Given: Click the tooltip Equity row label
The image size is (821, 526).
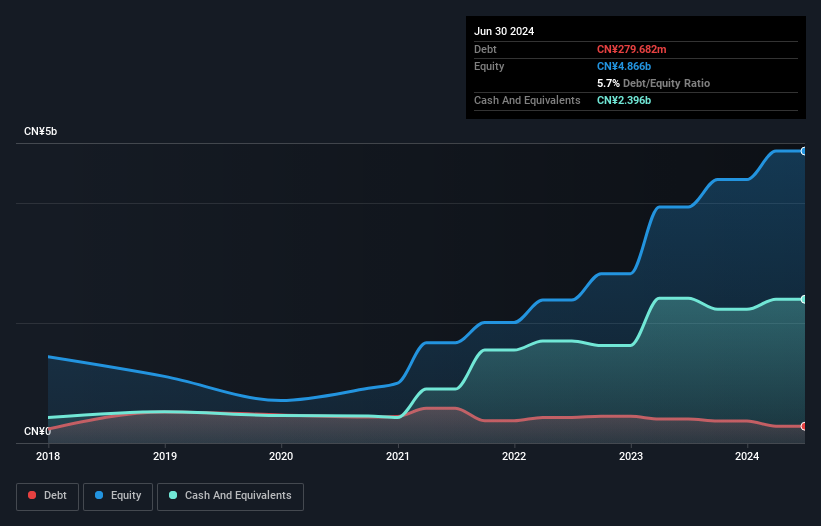Looking at the screenshot, I should [x=489, y=66].
